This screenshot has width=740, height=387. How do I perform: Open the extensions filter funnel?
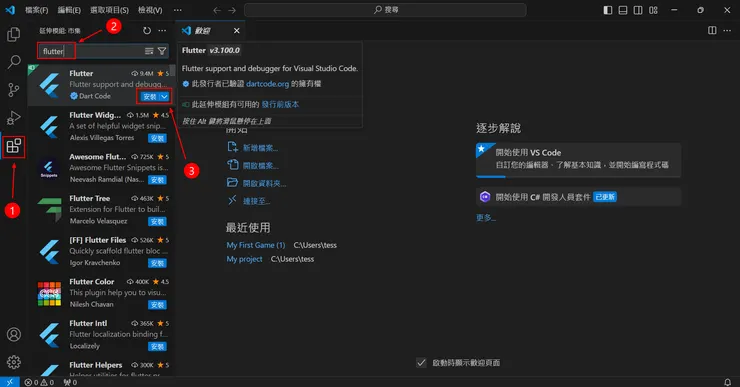[x=162, y=51]
